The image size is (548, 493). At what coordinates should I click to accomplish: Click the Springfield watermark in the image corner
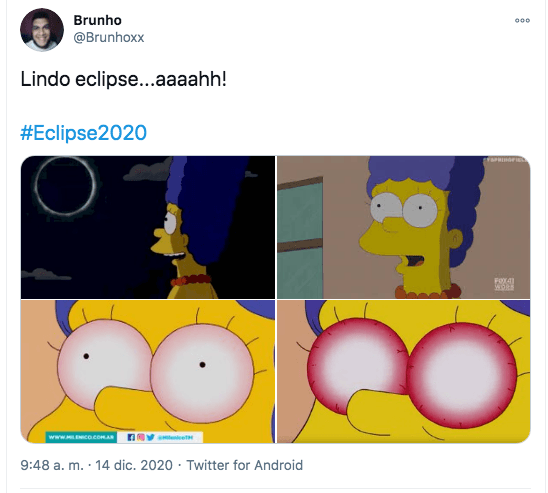(507, 160)
